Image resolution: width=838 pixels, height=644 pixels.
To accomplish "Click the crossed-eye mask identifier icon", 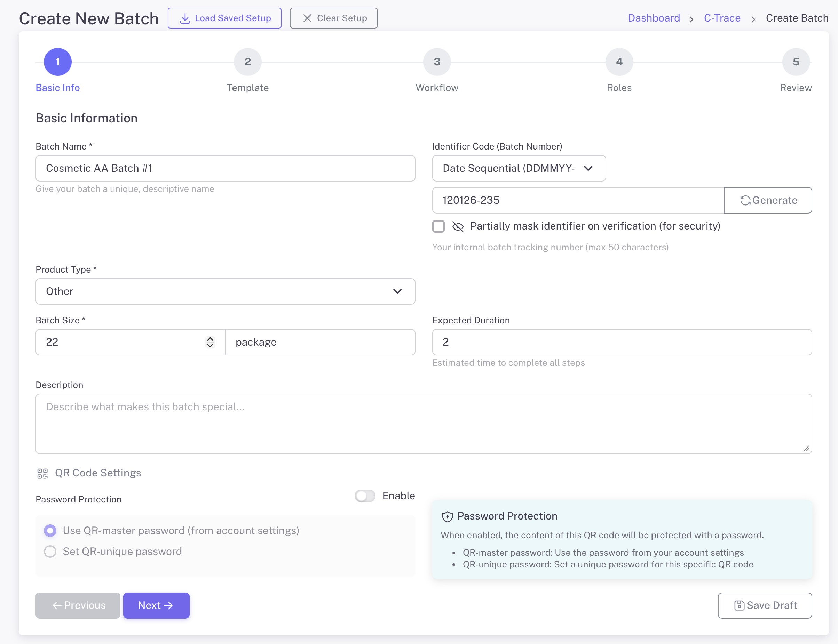I will 458,227.
